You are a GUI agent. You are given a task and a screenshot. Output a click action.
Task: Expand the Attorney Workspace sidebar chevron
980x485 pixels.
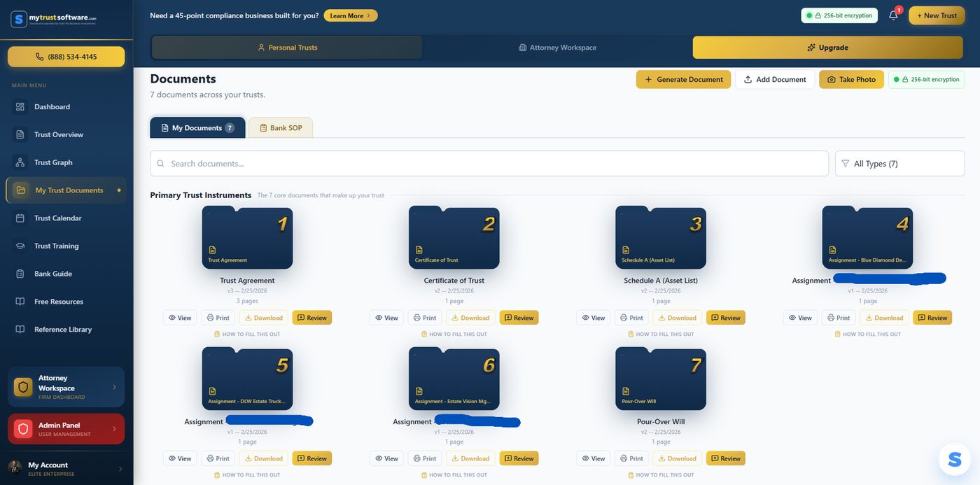pos(115,387)
